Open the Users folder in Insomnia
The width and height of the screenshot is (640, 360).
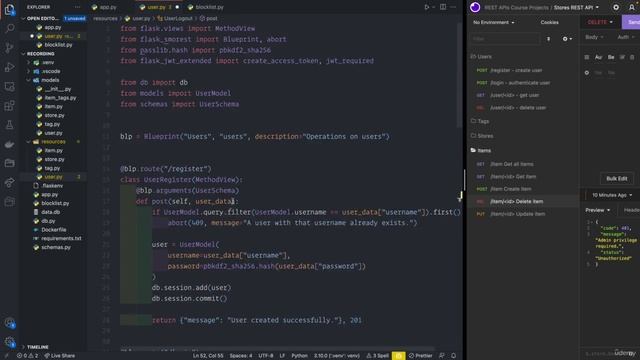(x=481, y=57)
